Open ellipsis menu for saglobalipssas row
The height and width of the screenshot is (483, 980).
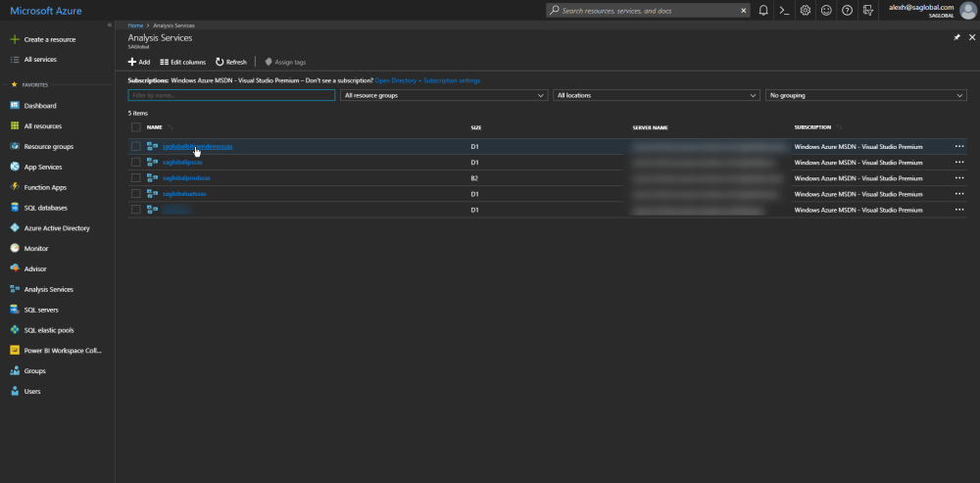(x=959, y=163)
